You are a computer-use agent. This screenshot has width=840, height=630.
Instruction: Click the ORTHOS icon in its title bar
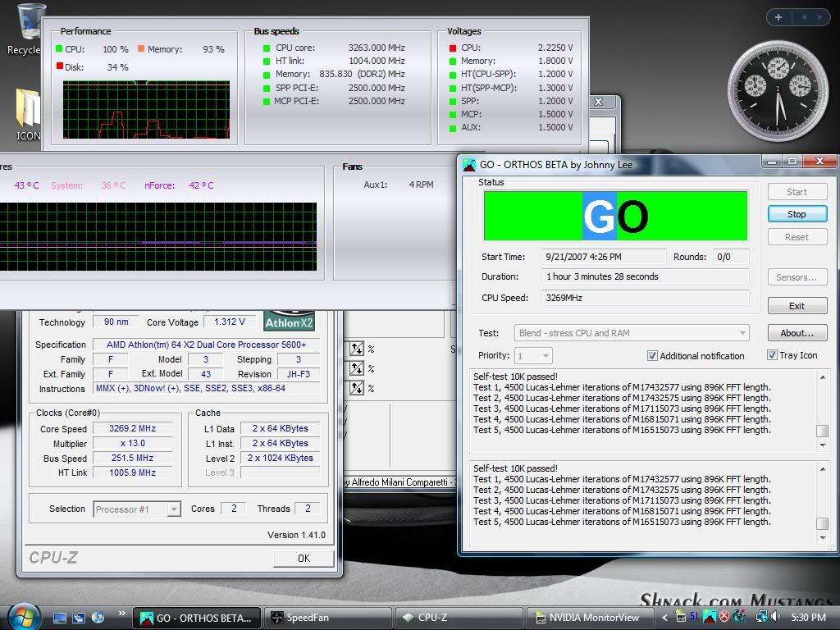(469, 164)
